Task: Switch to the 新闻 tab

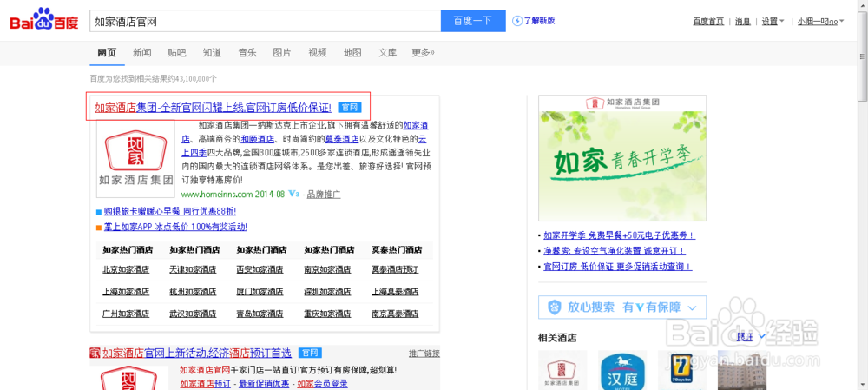Action: tap(141, 53)
